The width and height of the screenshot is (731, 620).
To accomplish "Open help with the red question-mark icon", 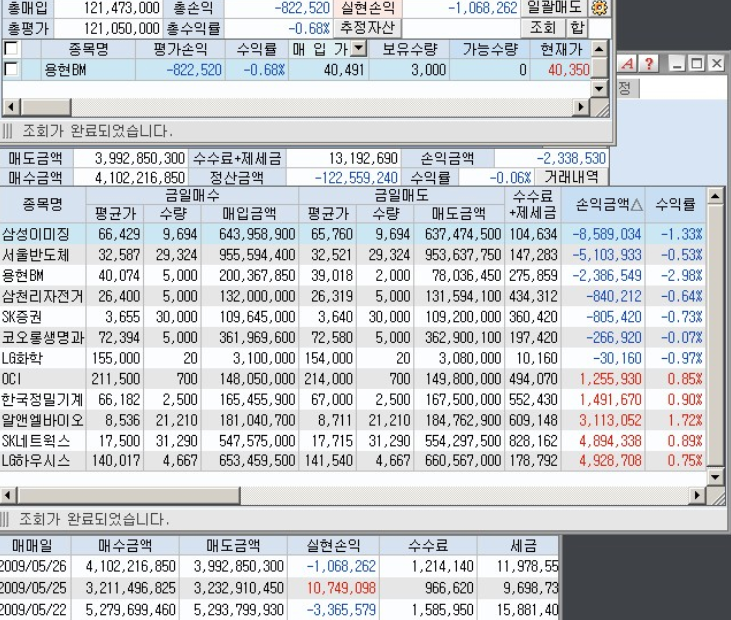I will pos(648,63).
